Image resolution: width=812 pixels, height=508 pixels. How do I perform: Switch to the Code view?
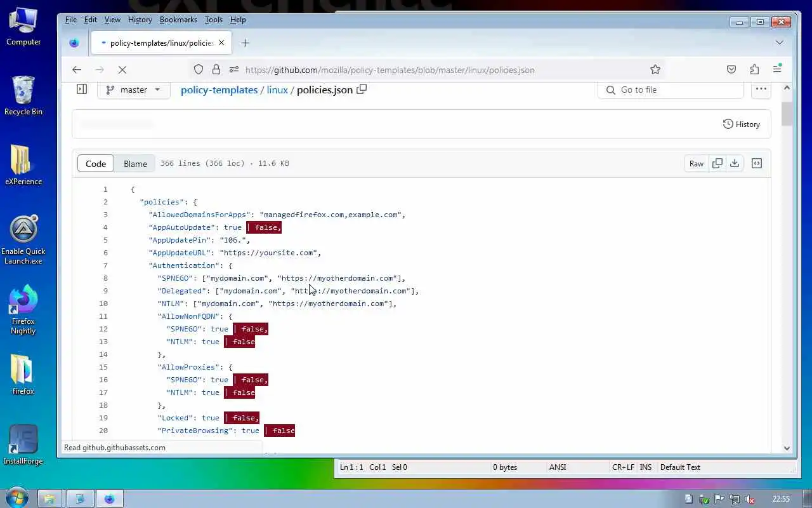click(x=96, y=163)
